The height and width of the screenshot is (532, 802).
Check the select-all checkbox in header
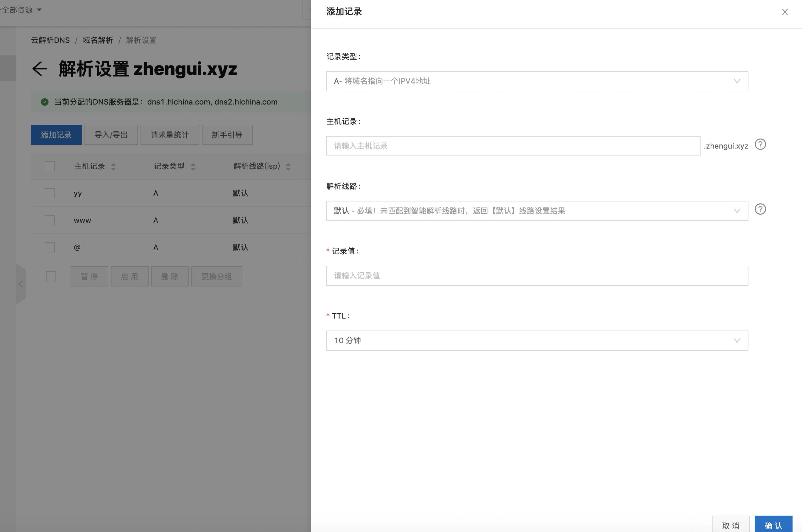click(x=50, y=166)
